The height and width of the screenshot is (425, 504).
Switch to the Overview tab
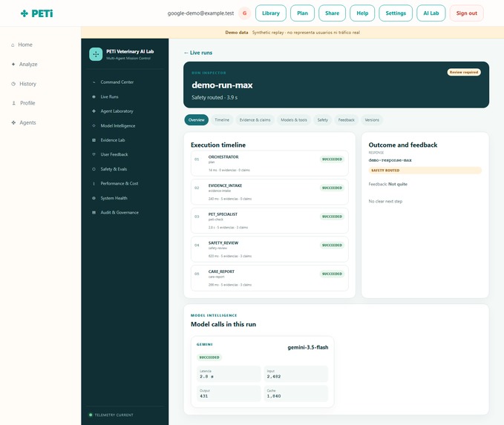point(197,120)
